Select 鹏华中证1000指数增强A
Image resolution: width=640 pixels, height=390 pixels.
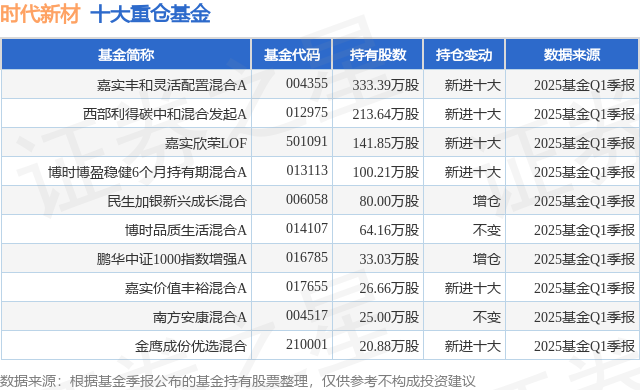[x=172, y=259]
